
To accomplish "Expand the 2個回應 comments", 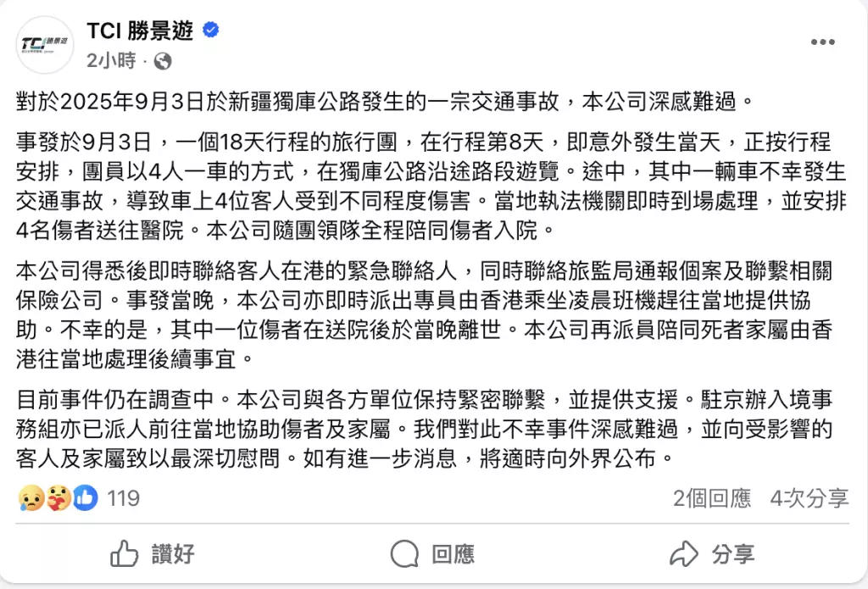I will pos(712,498).
